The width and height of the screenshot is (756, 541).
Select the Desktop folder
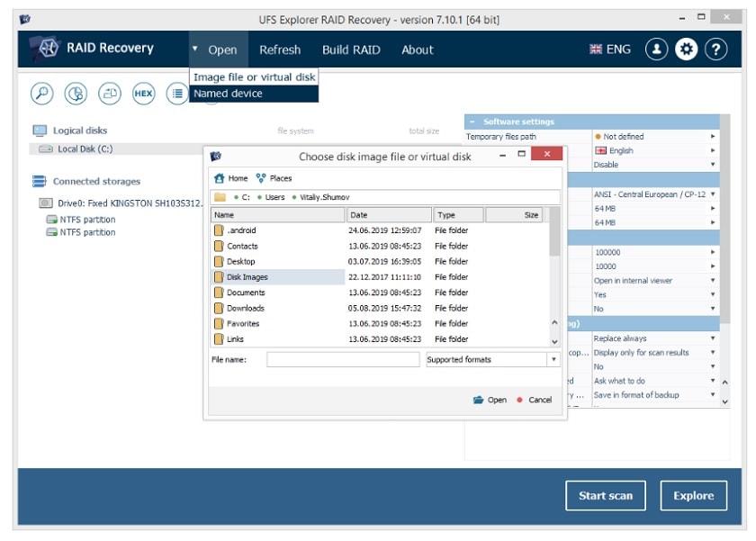point(278,261)
